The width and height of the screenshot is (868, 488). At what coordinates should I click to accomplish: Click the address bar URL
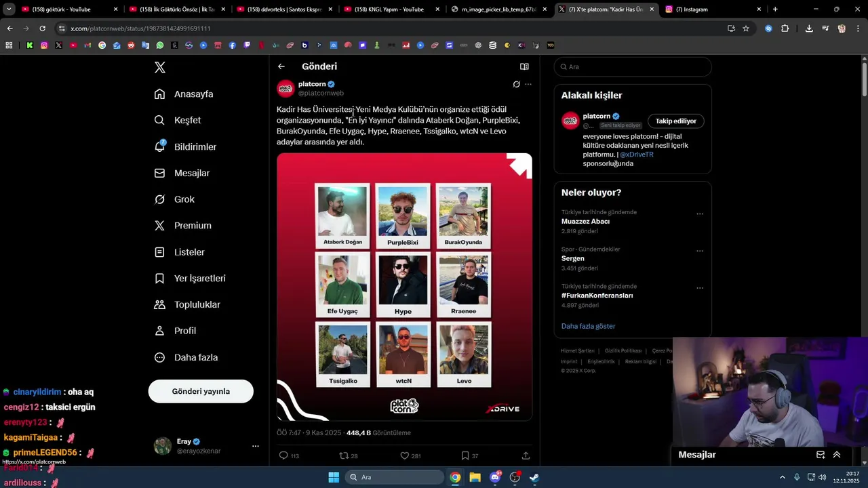140,28
